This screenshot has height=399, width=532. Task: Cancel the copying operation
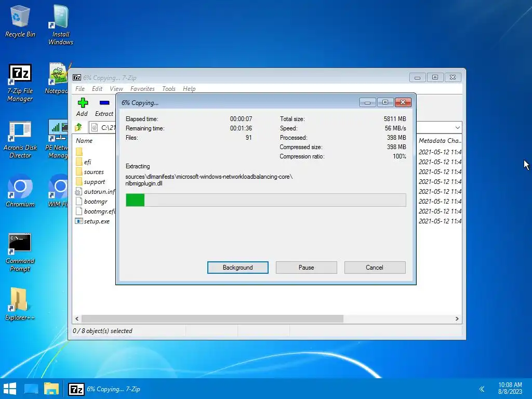pos(375,268)
